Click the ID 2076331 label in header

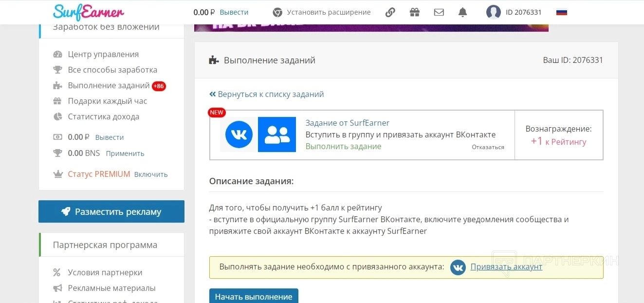[524, 12]
